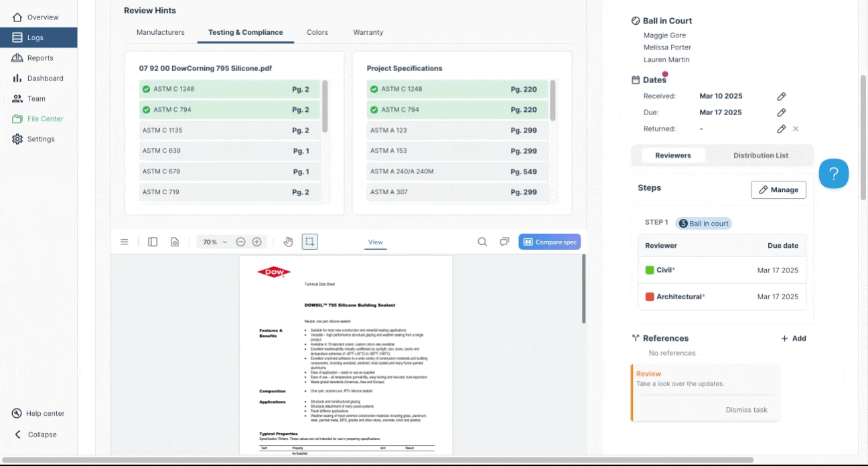Viewport: 868px width, 466px height.
Task: Select the Testing & Compliance tab
Action: click(x=246, y=32)
